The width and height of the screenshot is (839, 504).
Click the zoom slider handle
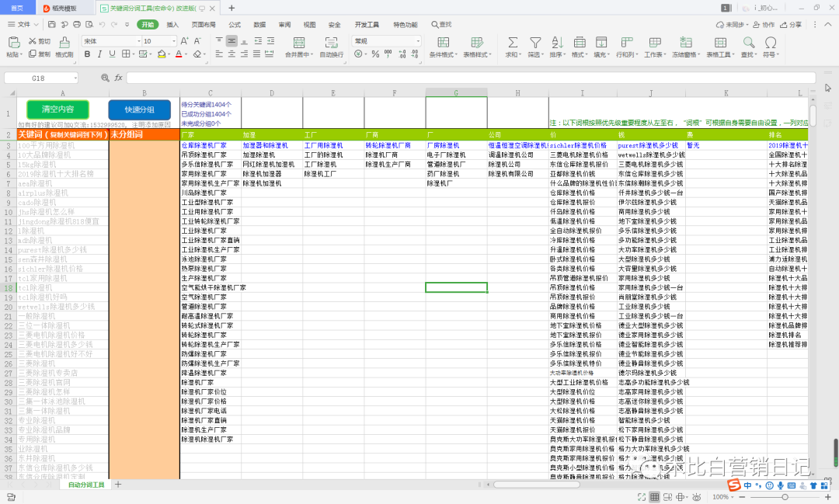point(785,497)
